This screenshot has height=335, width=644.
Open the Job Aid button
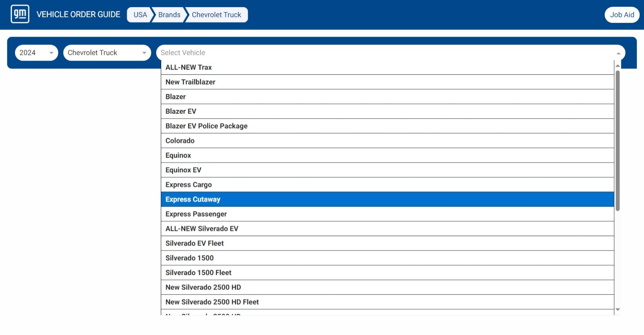tap(622, 15)
